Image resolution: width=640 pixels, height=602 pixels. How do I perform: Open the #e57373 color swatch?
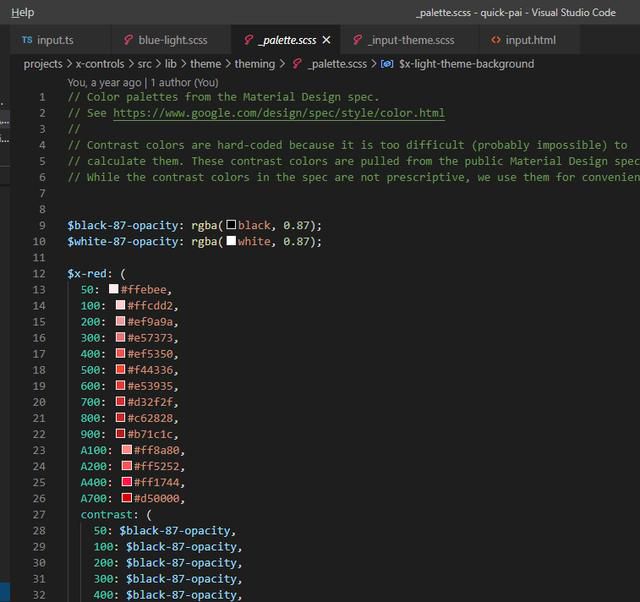120,337
